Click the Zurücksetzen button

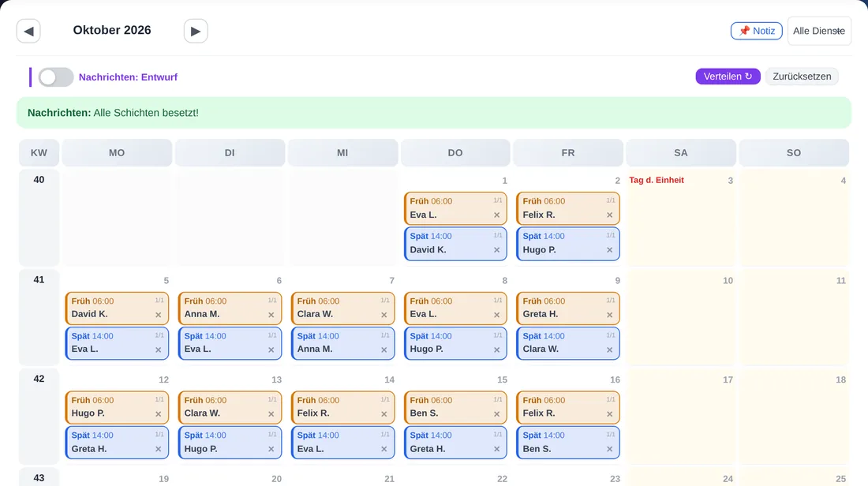click(802, 77)
